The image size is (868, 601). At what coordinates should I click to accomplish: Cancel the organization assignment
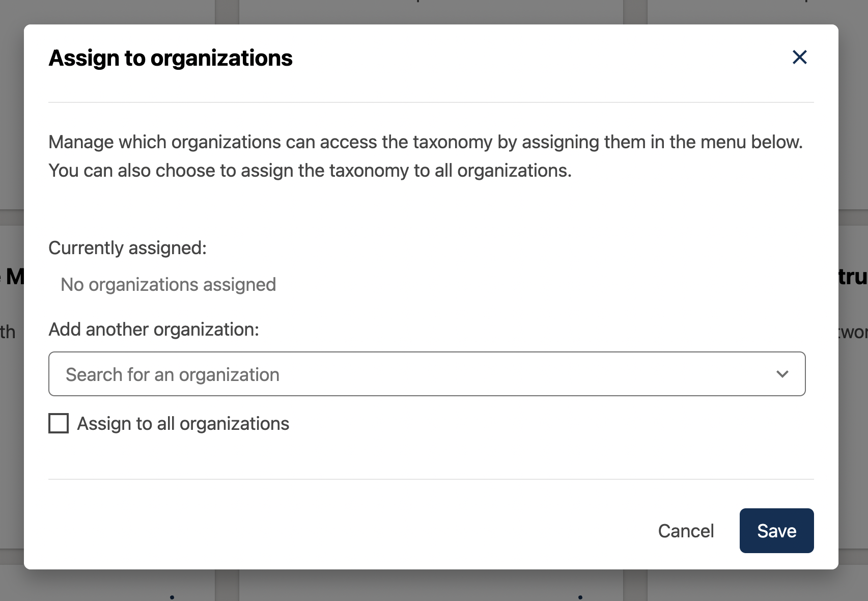(x=686, y=531)
